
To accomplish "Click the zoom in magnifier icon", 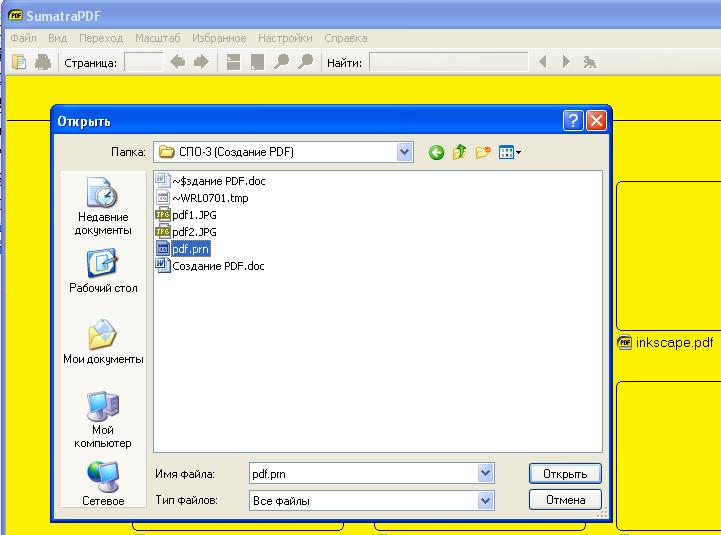I will 305,62.
